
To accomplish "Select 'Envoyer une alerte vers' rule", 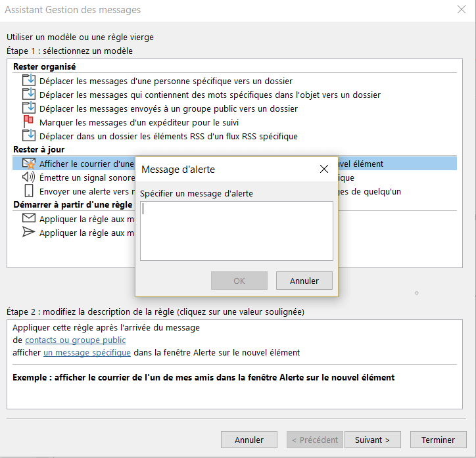I will point(87,192).
